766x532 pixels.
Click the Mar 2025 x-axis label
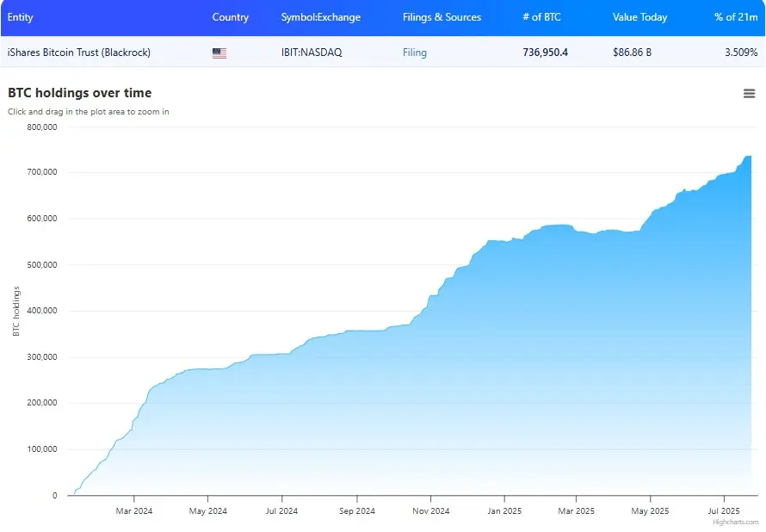[577, 511]
